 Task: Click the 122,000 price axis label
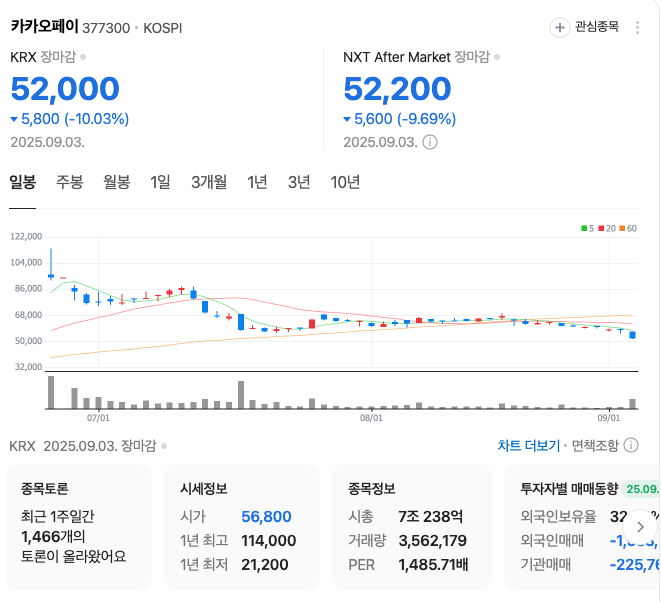pyautogui.click(x=26, y=236)
